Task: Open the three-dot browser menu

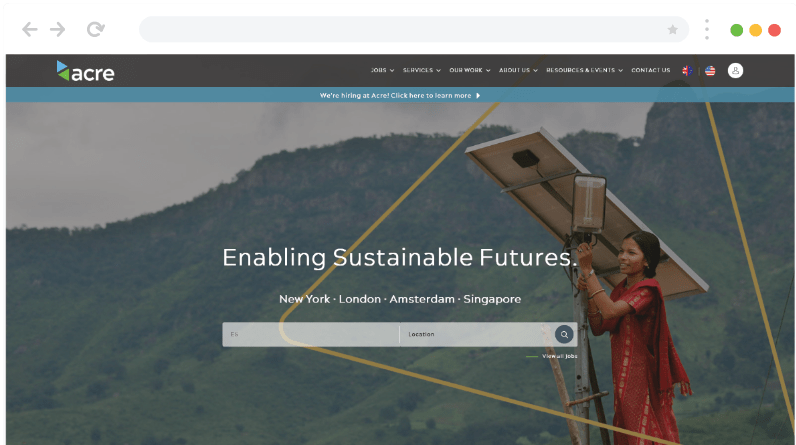Action: pyautogui.click(x=707, y=29)
